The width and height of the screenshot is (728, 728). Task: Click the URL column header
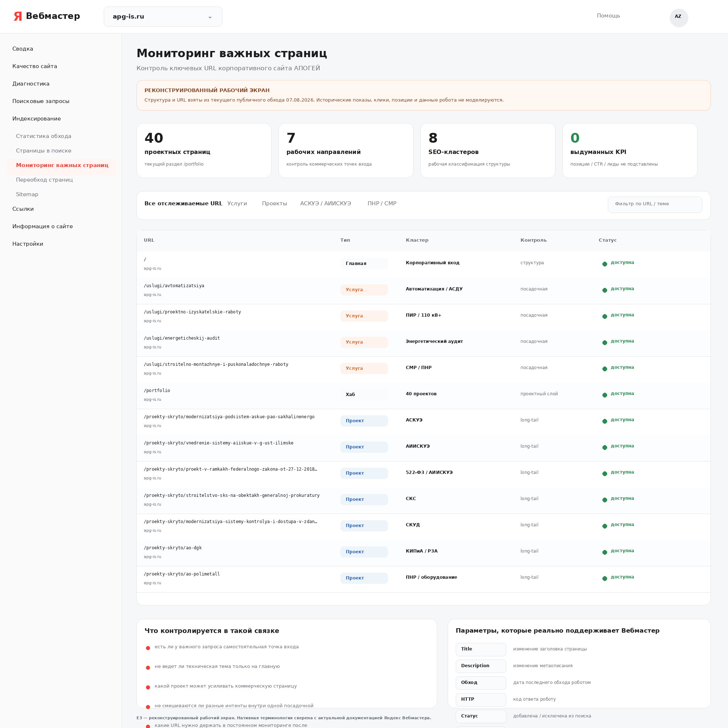[149, 240]
